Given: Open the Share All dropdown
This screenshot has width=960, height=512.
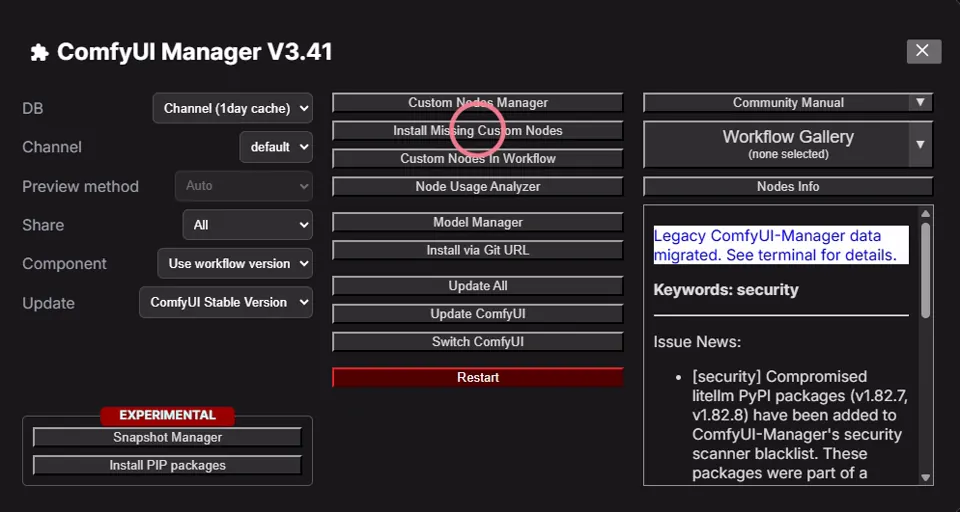Looking at the screenshot, I should [x=247, y=225].
